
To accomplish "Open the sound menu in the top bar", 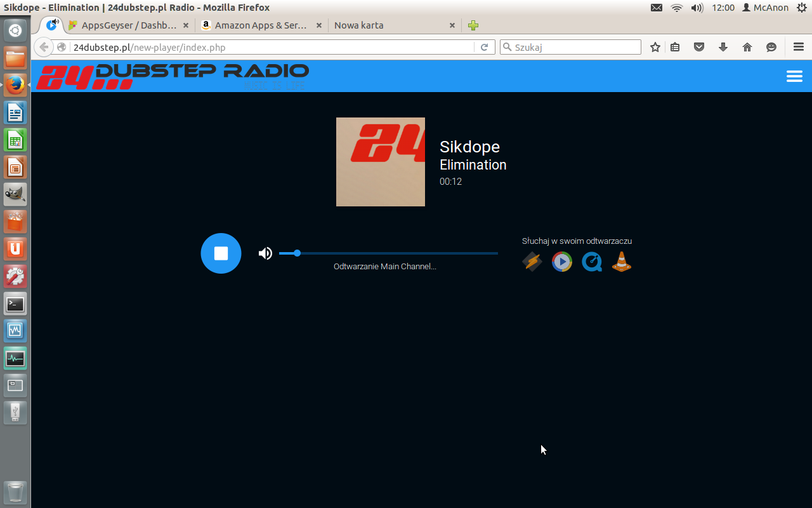I will (x=698, y=8).
